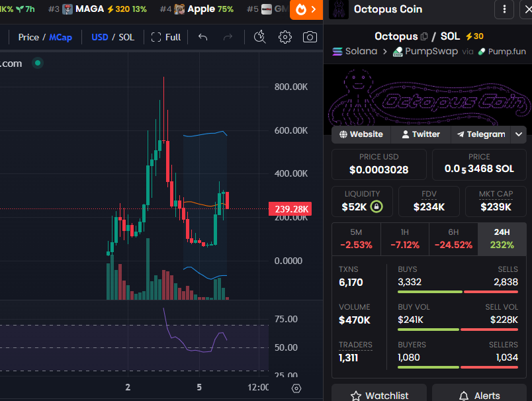Copy the Octopus token address icon
Viewport: 532px width, 401px height.
[424, 36]
